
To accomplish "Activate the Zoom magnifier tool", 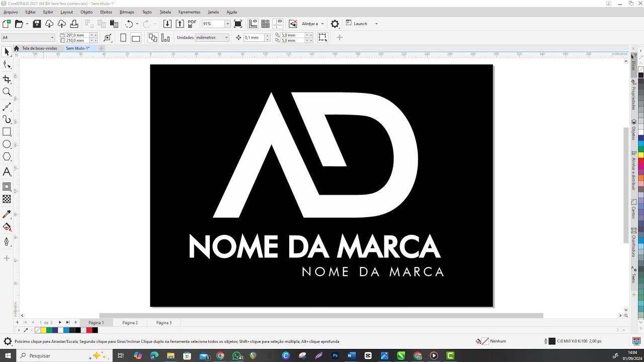I will [7, 92].
